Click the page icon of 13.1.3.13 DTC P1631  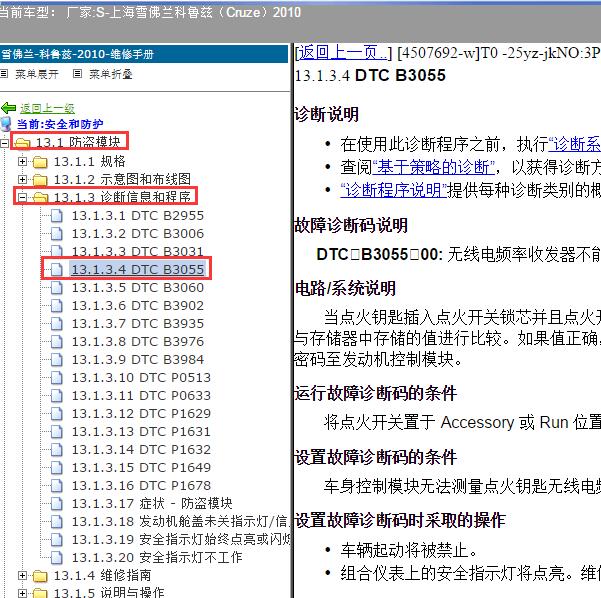57,432
